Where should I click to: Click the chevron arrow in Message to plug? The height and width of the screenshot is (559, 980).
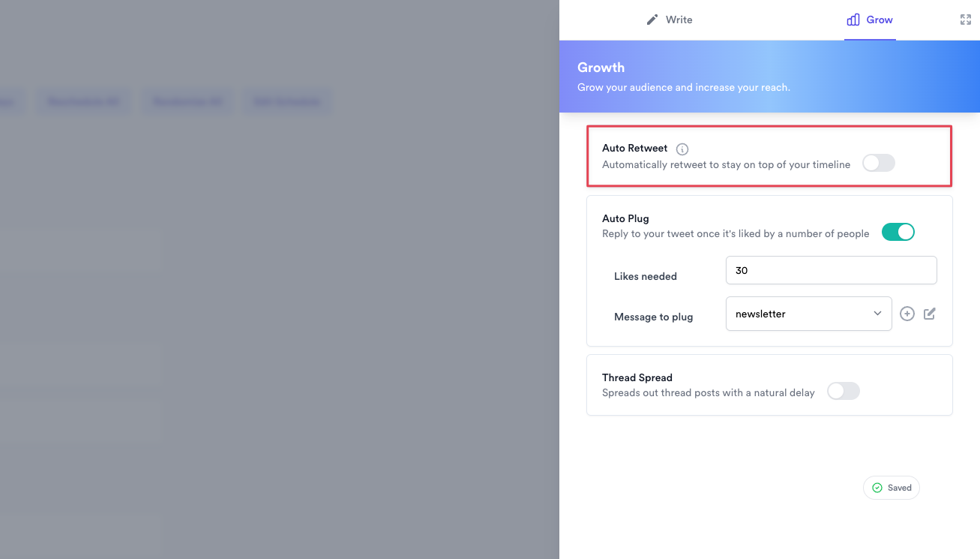click(877, 314)
